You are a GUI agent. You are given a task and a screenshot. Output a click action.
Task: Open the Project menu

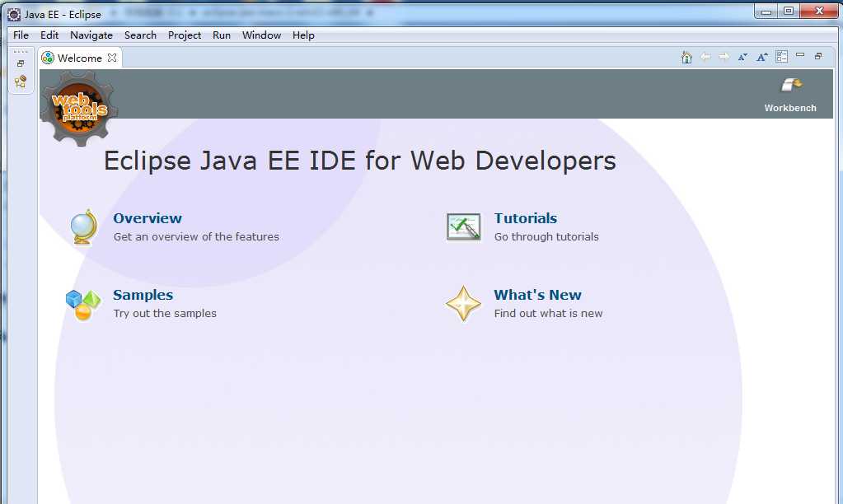(x=185, y=35)
